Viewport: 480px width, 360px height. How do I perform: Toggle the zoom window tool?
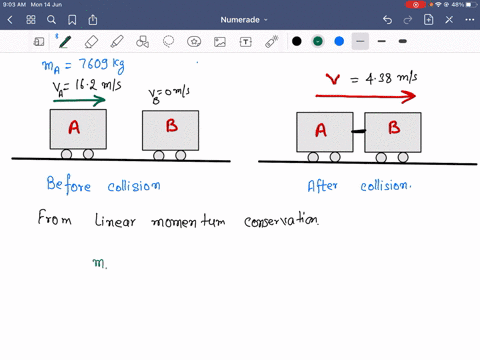click(39, 42)
